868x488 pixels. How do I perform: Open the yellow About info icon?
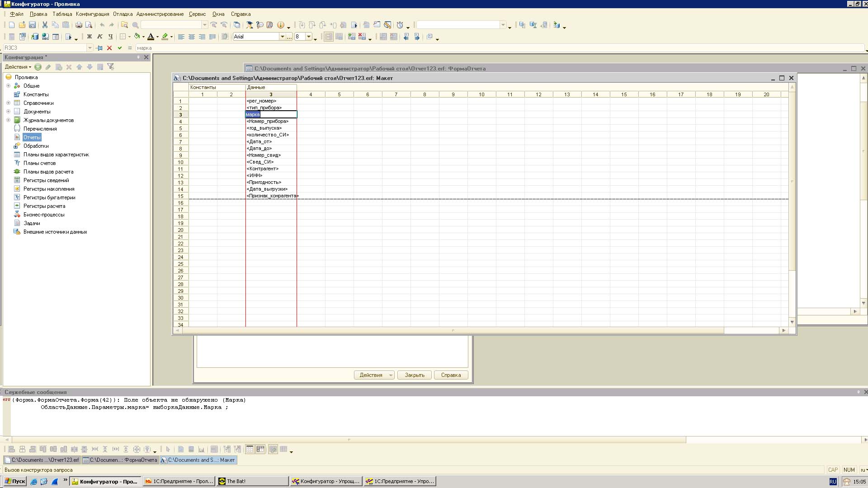pyautogui.click(x=281, y=25)
